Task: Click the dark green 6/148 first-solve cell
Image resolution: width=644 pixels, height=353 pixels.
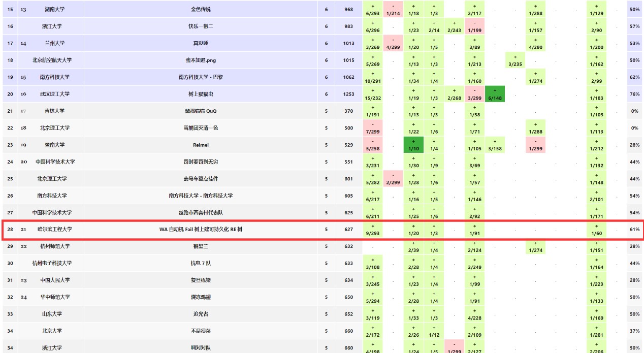Action: tap(495, 94)
